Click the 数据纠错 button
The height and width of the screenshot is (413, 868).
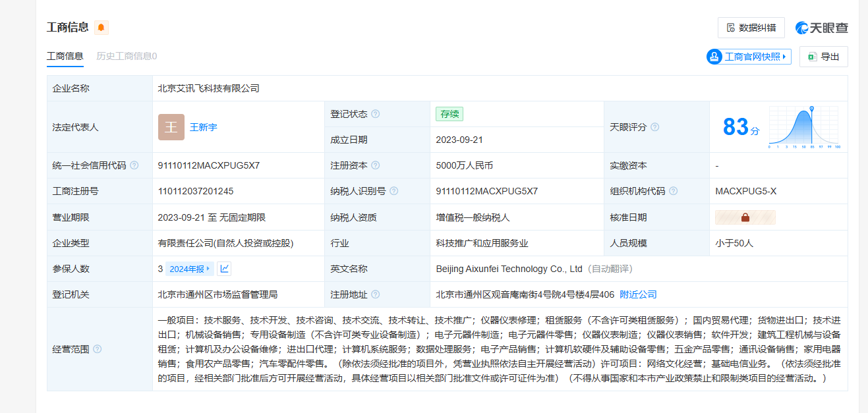[751, 28]
